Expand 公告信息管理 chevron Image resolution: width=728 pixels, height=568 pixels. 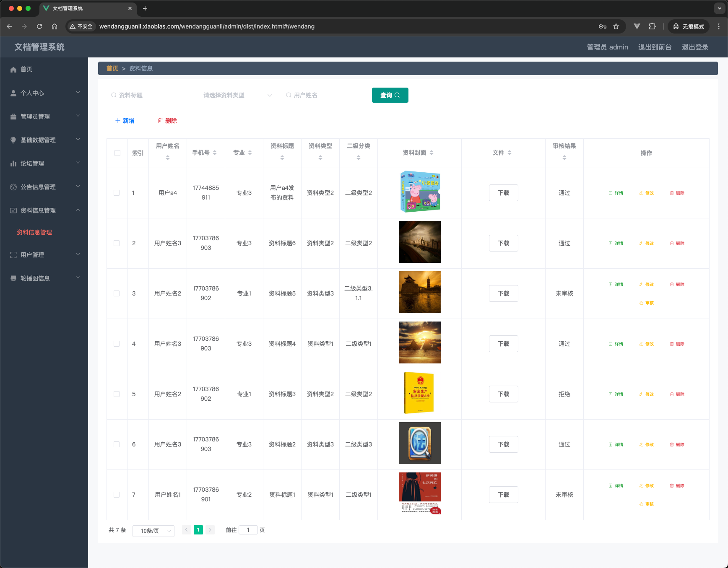pos(78,187)
